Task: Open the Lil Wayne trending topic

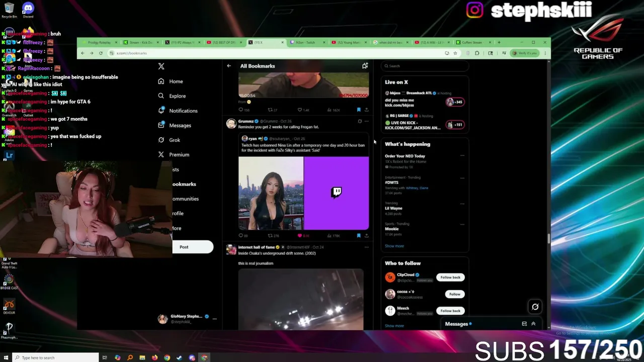Action: tap(393, 208)
